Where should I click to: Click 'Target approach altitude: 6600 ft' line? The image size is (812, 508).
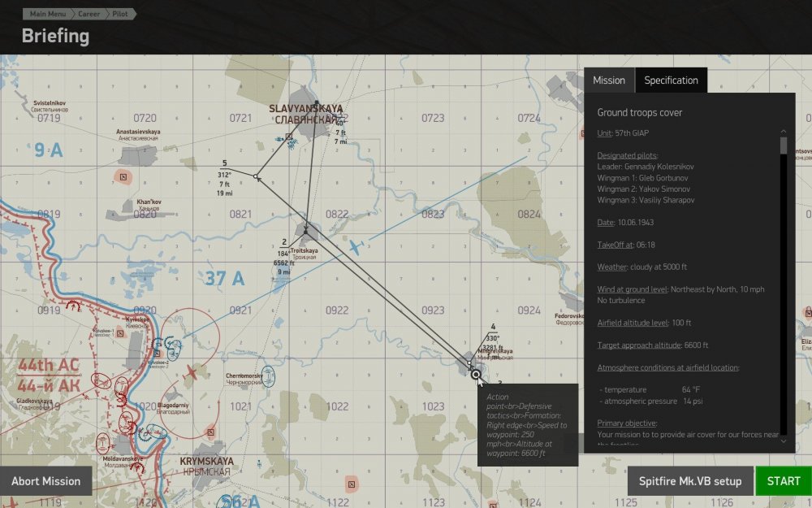point(653,345)
